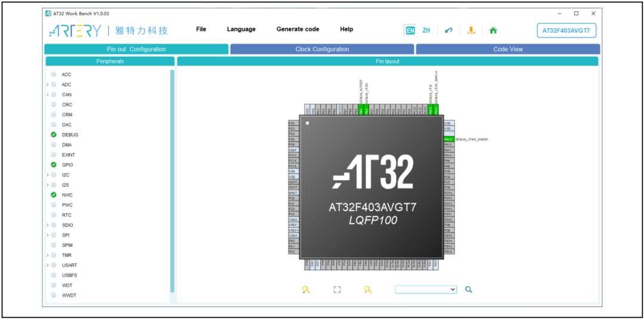Toggle the DMA status circle
Viewport: 644px width, 319px height.
54,144
